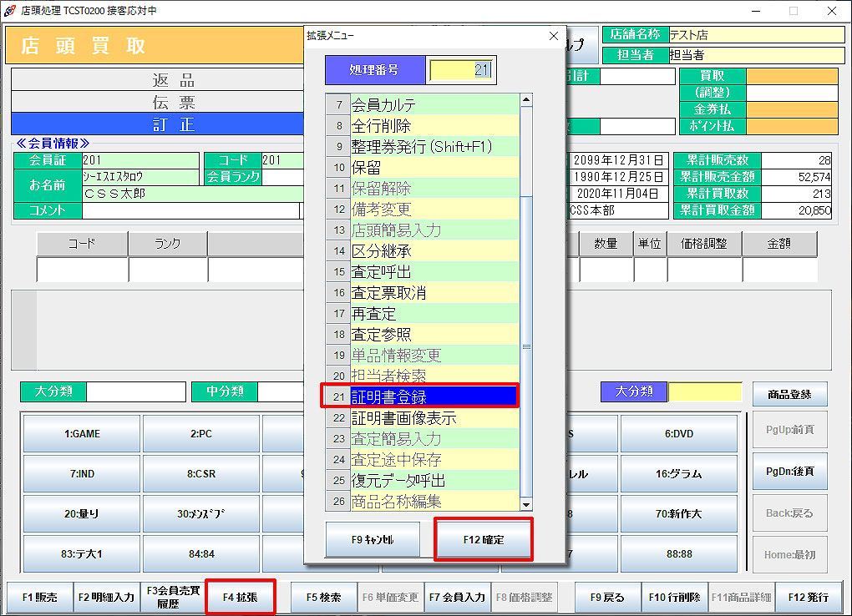Select the 1:GAME category button
This screenshot has width=852, height=616.
coord(82,434)
